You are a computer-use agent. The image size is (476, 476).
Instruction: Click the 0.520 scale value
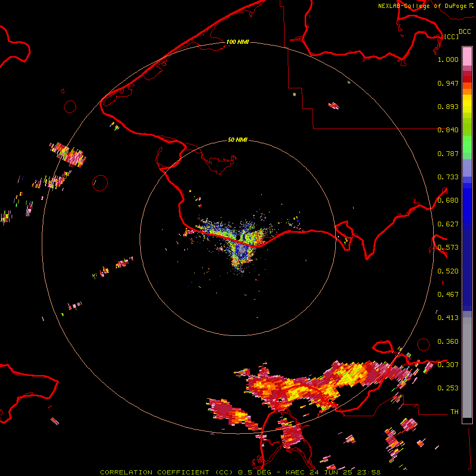448,271
